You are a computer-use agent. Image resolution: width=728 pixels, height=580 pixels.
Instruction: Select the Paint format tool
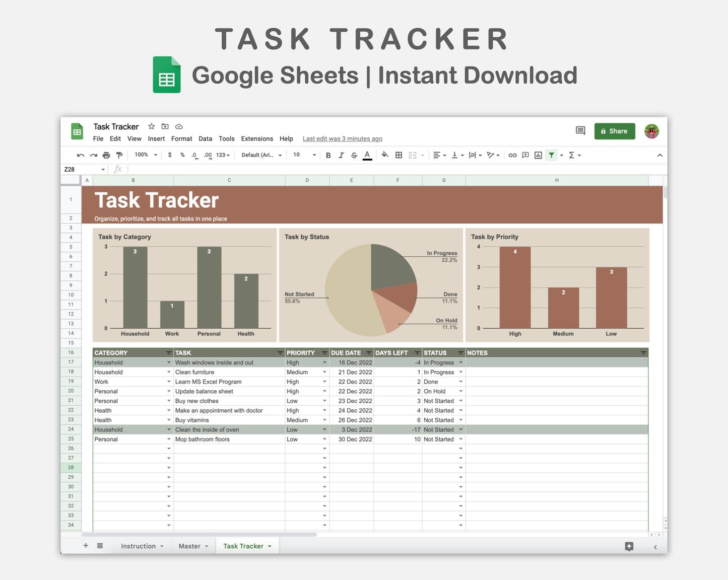[x=119, y=155]
